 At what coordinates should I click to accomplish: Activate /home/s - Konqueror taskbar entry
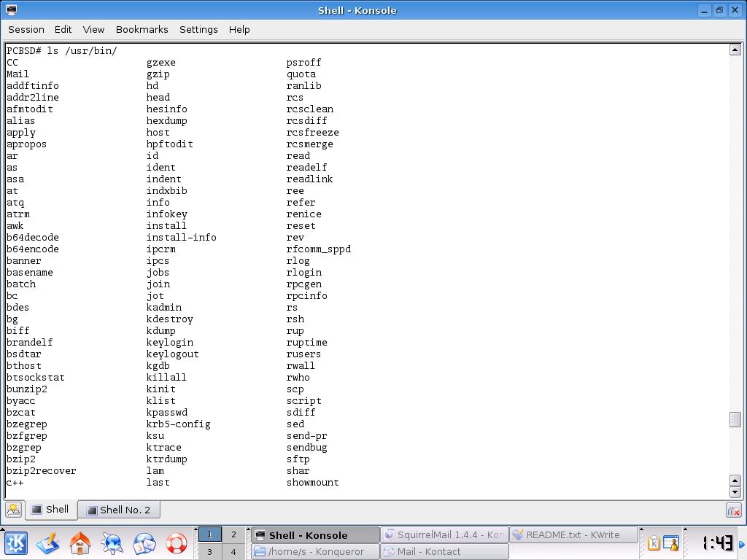tap(315, 551)
